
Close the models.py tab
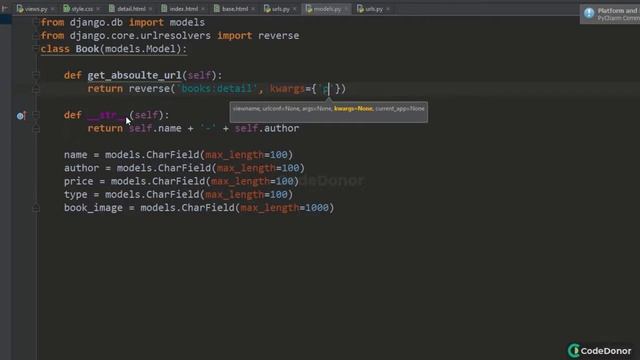tap(346, 9)
